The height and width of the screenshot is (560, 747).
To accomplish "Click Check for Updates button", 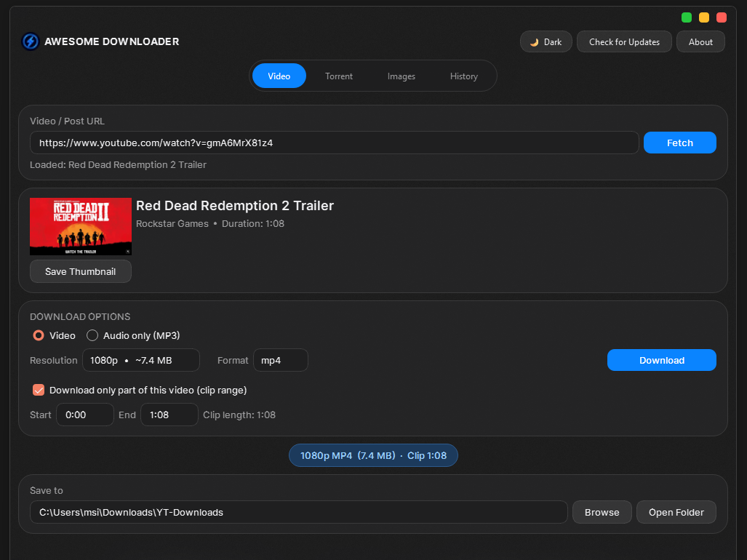I will (624, 42).
